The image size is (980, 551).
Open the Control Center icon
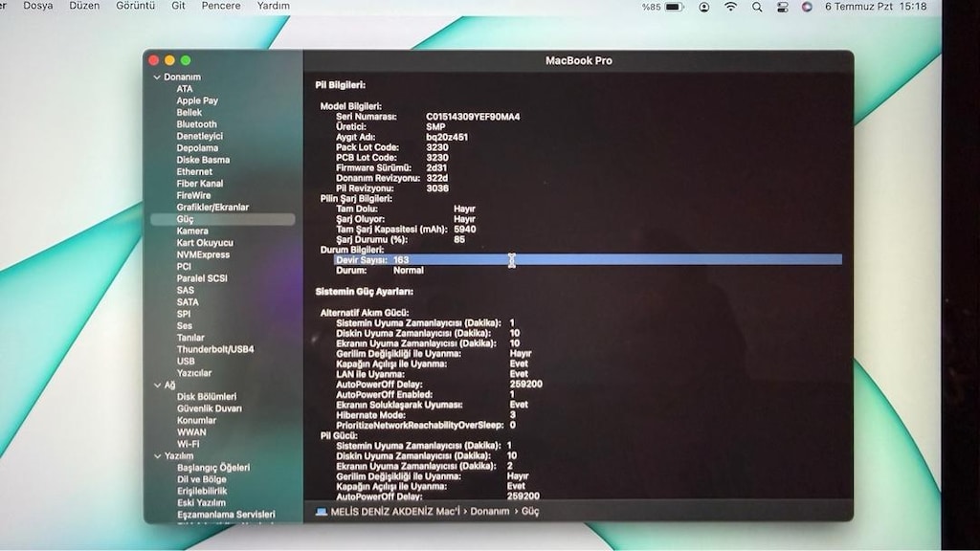pyautogui.click(x=783, y=7)
